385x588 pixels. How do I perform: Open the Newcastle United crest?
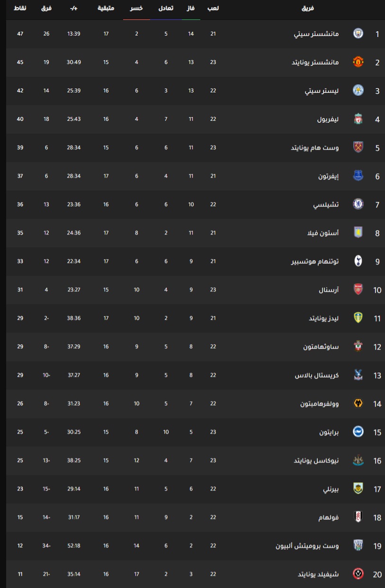[x=358, y=460]
